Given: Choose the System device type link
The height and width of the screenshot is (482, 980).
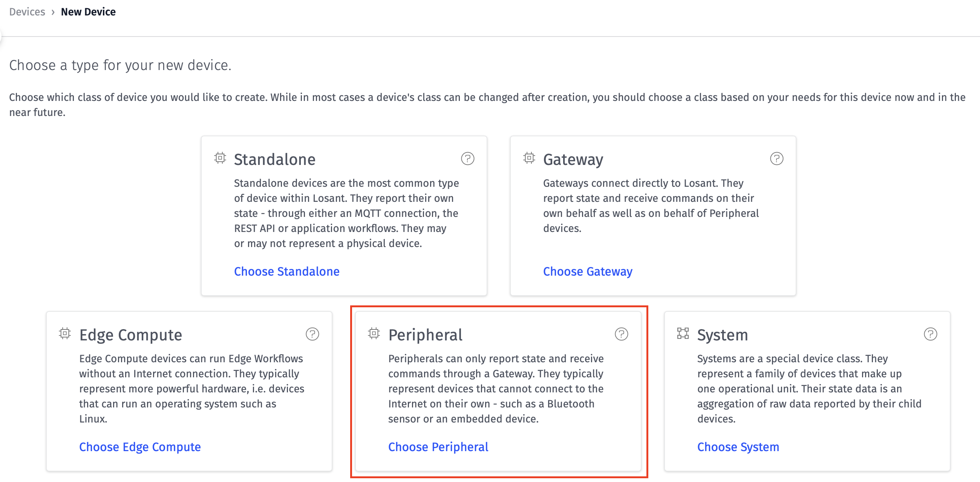Looking at the screenshot, I should (738, 447).
